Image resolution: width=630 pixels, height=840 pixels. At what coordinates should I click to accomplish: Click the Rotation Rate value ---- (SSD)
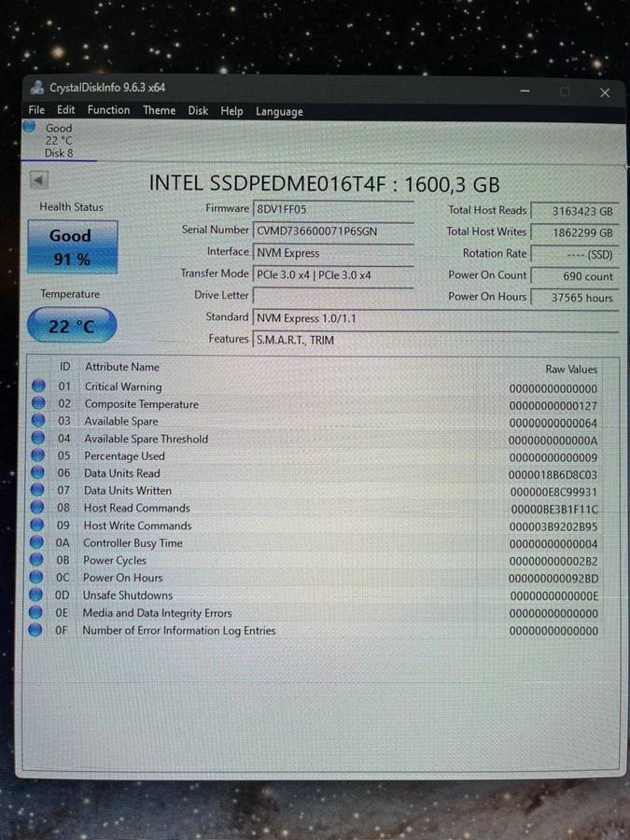click(x=575, y=255)
